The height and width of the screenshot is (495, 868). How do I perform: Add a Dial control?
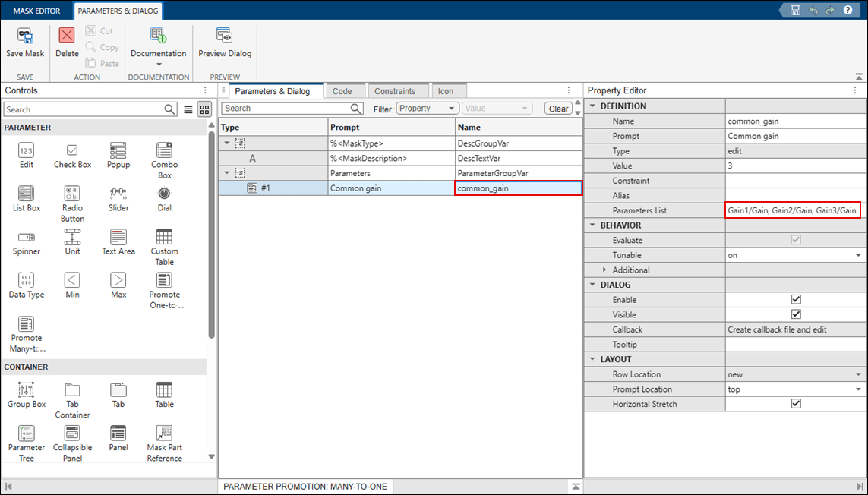pyautogui.click(x=164, y=199)
